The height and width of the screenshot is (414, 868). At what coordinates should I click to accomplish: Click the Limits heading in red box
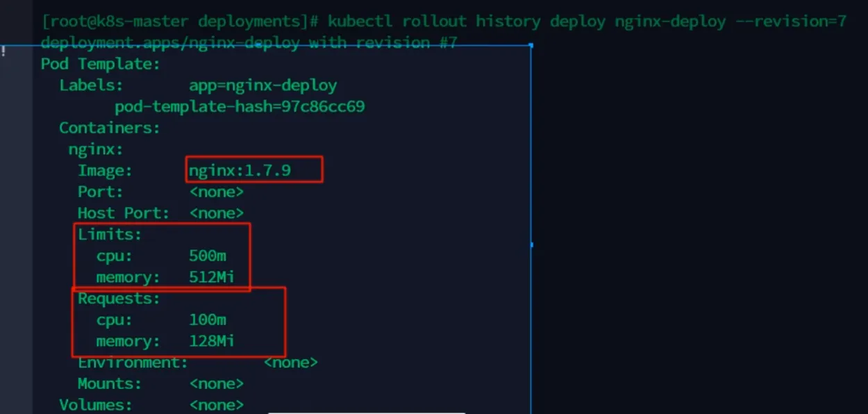pos(110,235)
